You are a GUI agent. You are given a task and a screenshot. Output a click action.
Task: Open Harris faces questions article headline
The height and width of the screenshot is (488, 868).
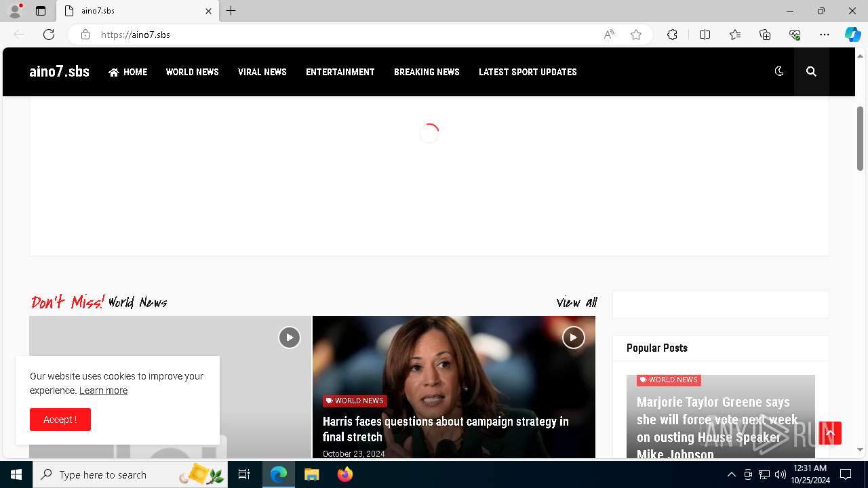[446, 429]
